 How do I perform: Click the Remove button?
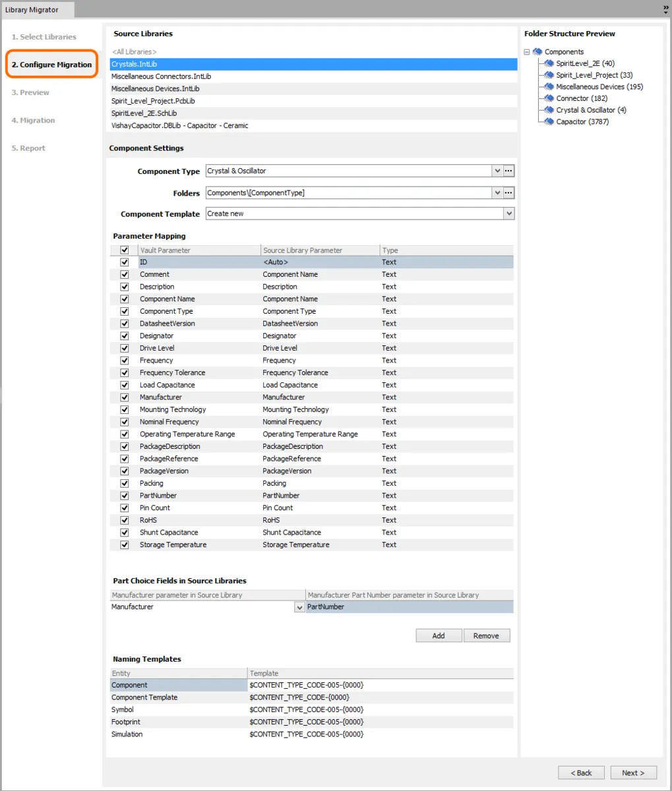[x=486, y=635]
